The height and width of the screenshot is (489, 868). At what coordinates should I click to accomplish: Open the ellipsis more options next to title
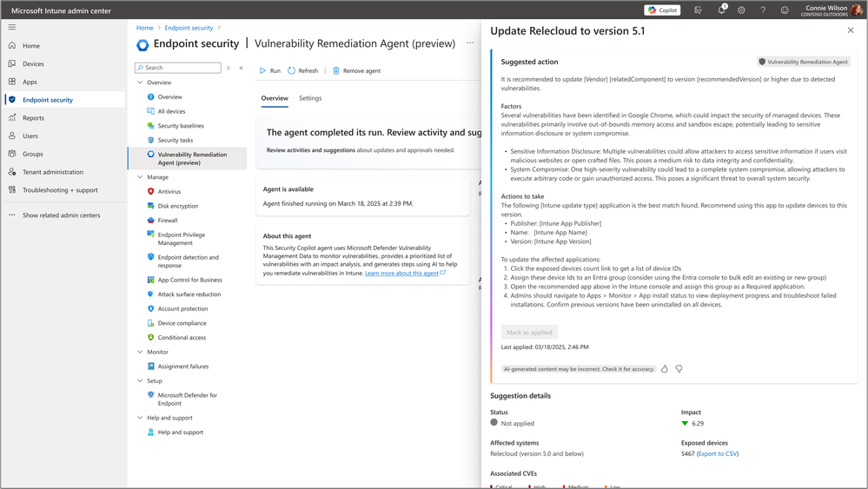click(470, 43)
